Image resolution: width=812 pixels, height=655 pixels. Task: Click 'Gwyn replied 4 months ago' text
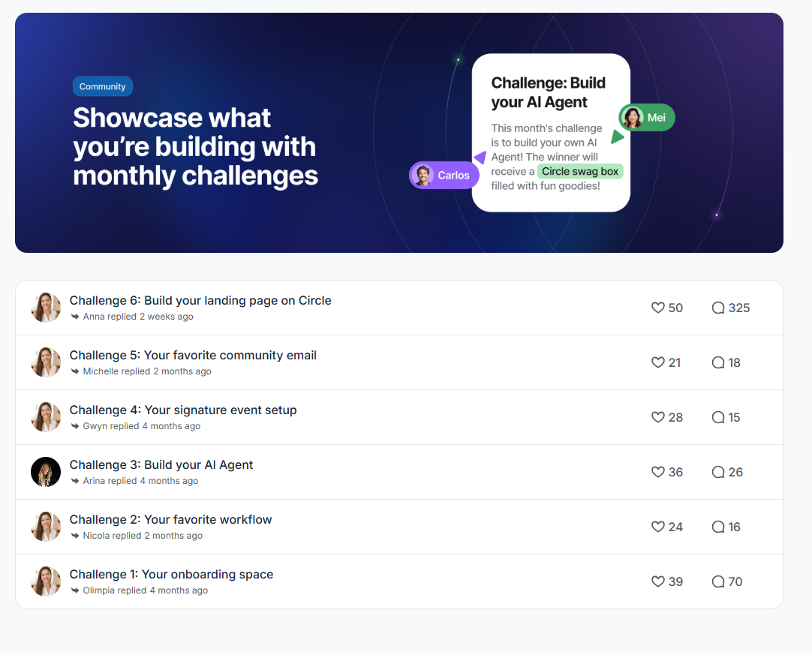pos(141,426)
